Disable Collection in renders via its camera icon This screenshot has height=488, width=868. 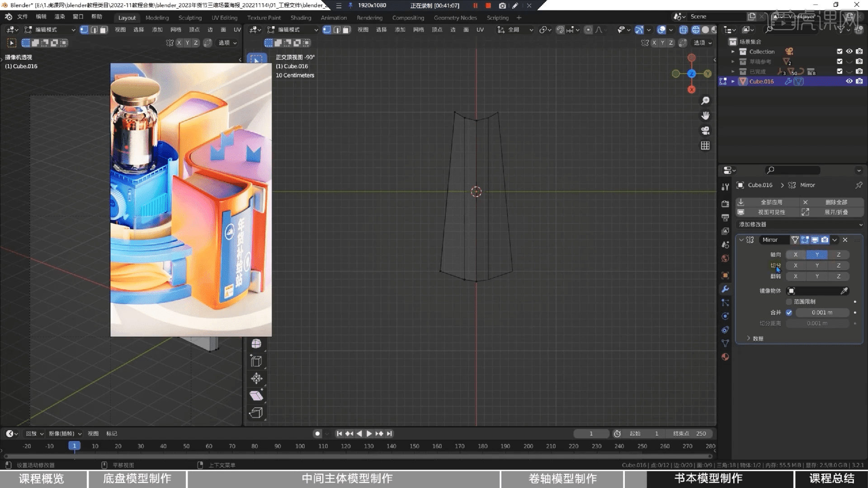pyautogui.click(x=859, y=52)
